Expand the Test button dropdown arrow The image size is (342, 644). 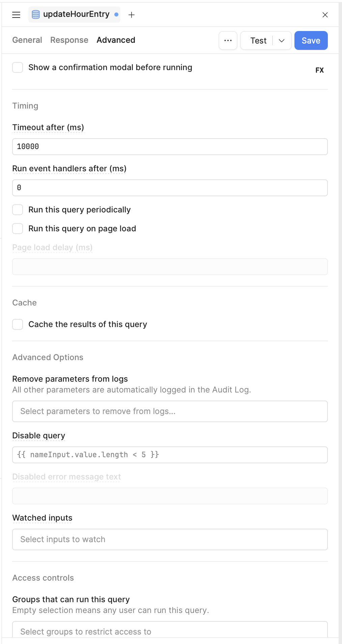click(282, 40)
